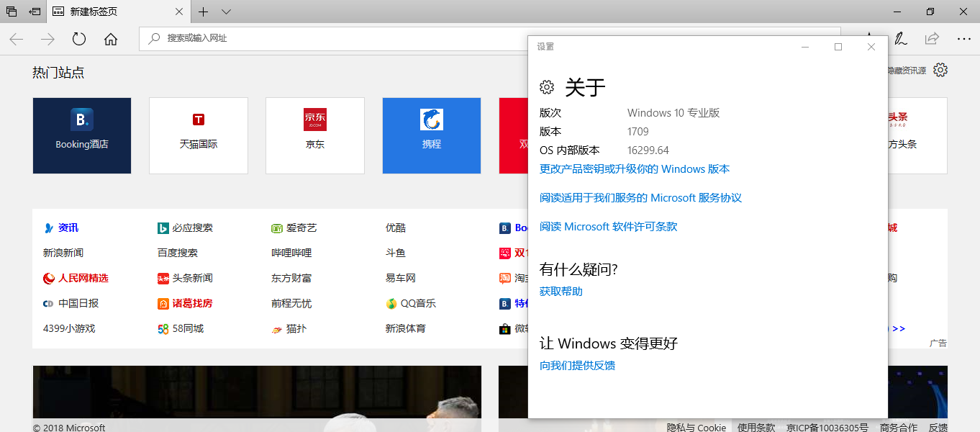Click the gear icon next to 隐藏资讯源
The width and height of the screenshot is (980, 432).
click(940, 70)
